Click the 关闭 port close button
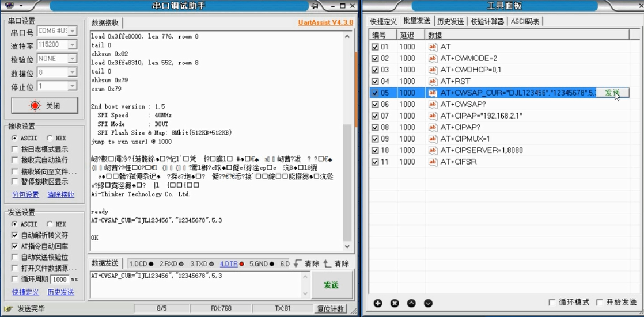The image size is (644, 317). tap(44, 105)
